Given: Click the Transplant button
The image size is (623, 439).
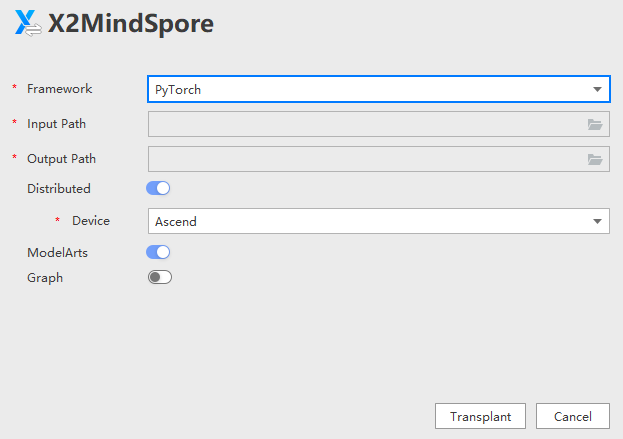Looking at the screenshot, I should pyautogui.click(x=480, y=416).
